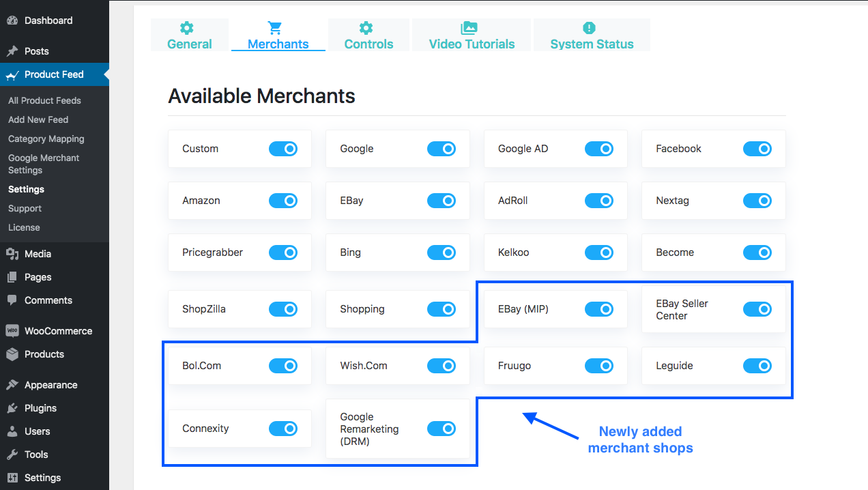Click the Posts pushpin icon
Viewport: 868px width, 490px height.
pos(12,51)
